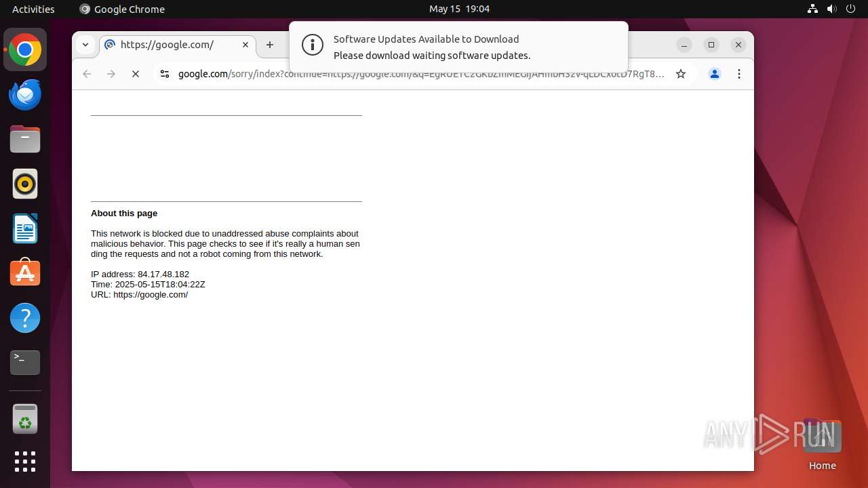
Task: Open Rhythmbox music player in dock
Action: click(25, 184)
